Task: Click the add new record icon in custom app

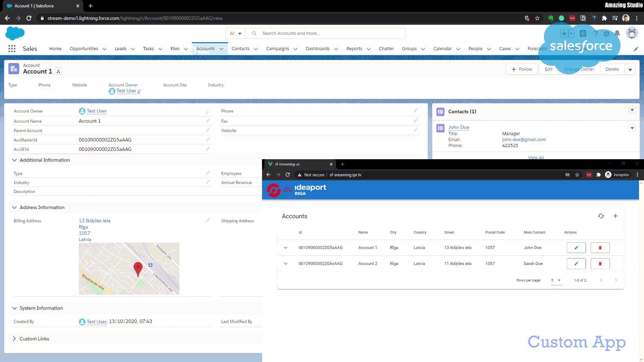Action: 615,216
